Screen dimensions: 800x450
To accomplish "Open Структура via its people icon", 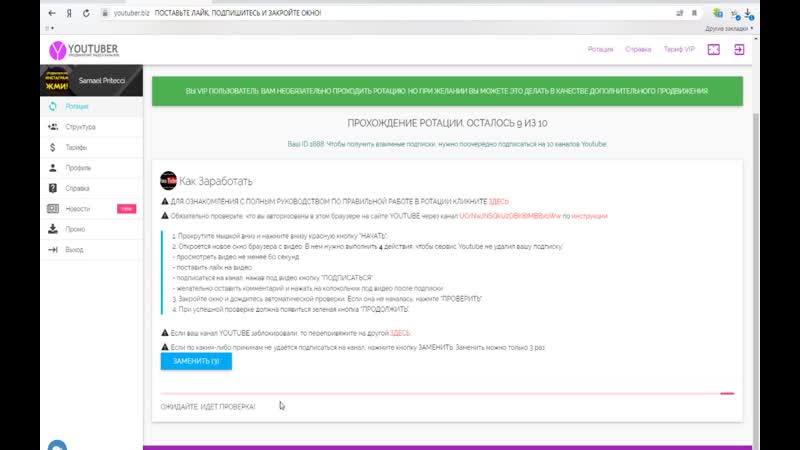I will (x=53, y=127).
